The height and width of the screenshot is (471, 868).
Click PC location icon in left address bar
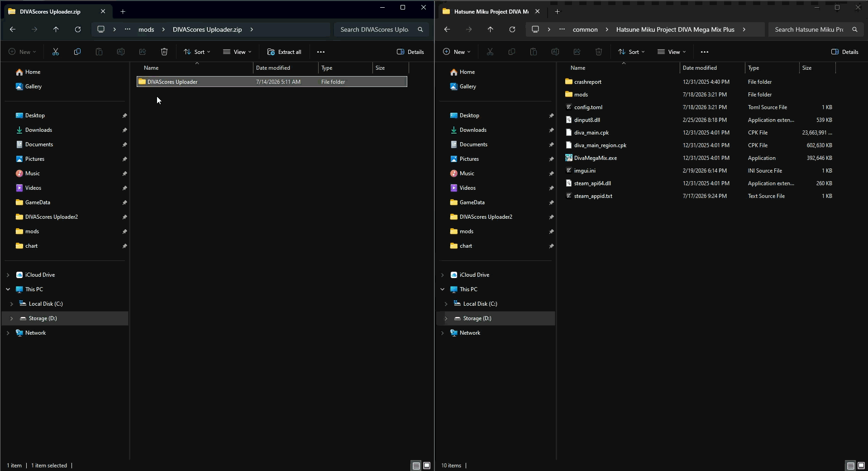(101, 29)
